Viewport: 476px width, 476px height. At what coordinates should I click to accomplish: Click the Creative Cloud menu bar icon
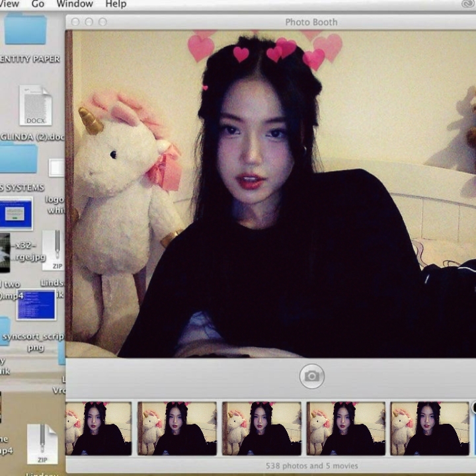(x=469, y=4)
